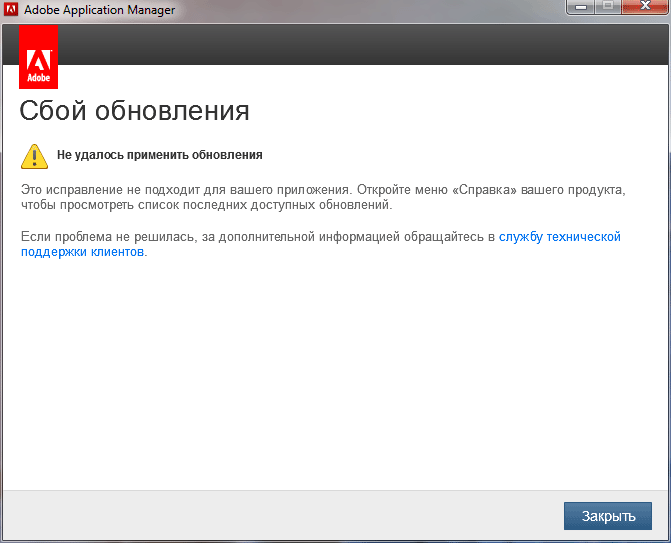Click the Это исправление не подходит paragraph
Image resolution: width=671 pixels, height=543 pixels.
[323, 197]
